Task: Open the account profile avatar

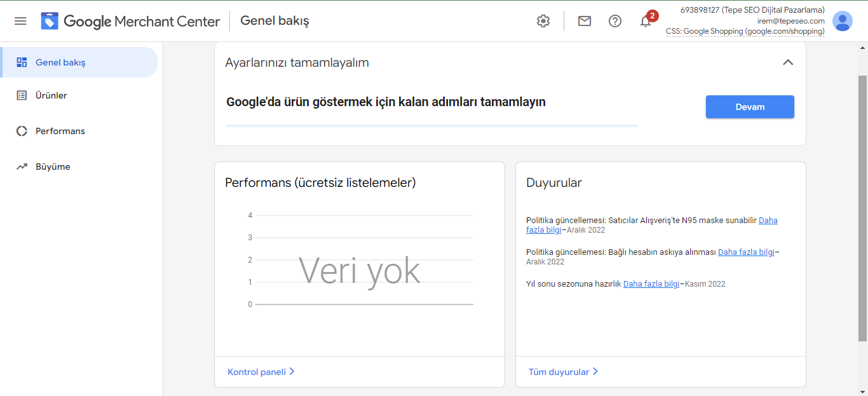Action: click(843, 21)
